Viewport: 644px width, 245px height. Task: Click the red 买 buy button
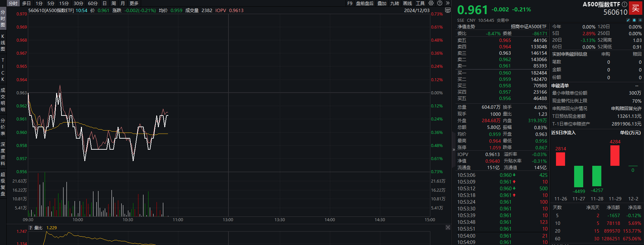635,8
